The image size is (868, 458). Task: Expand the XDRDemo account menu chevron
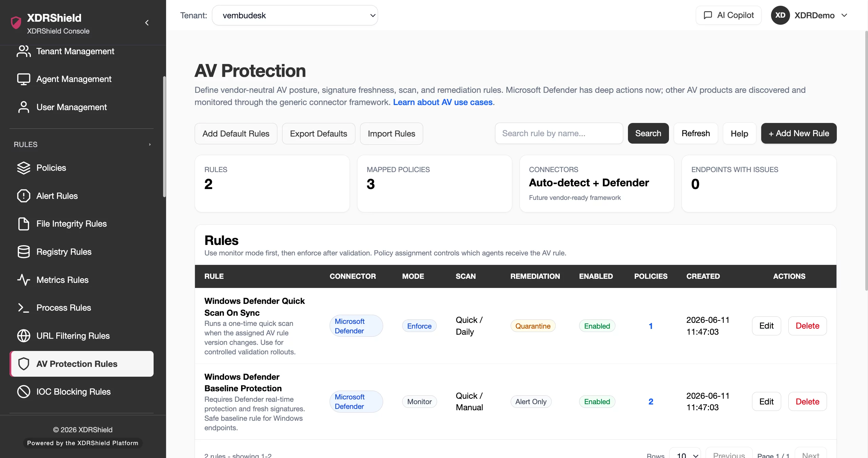[844, 15]
